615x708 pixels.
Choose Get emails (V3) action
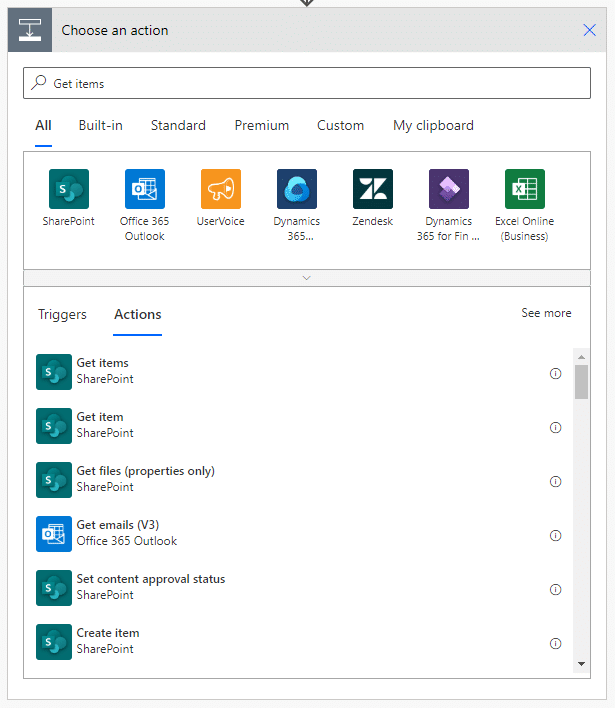[x=298, y=534]
